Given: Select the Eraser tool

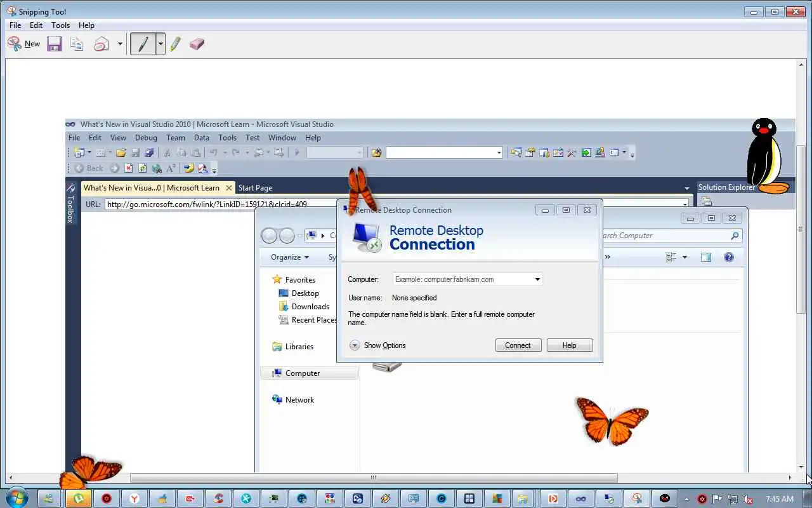Looking at the screenshot, I should pyautogui.click(x=197, y=44).
